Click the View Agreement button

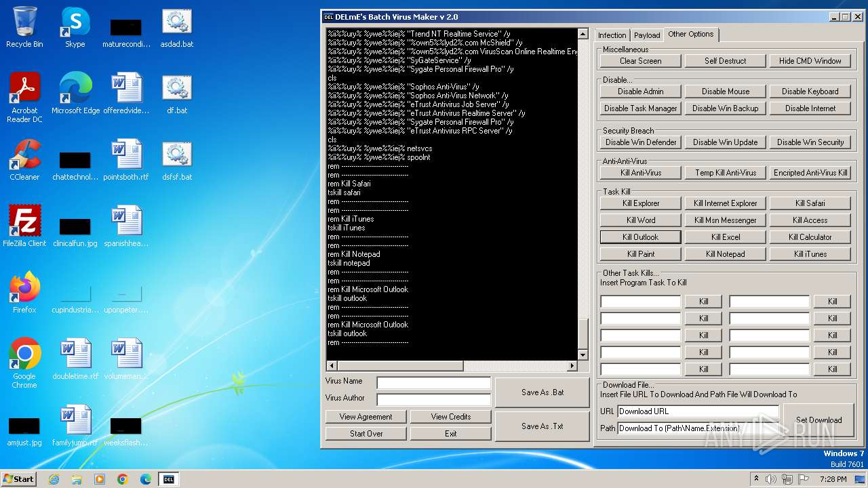(366, 417)
